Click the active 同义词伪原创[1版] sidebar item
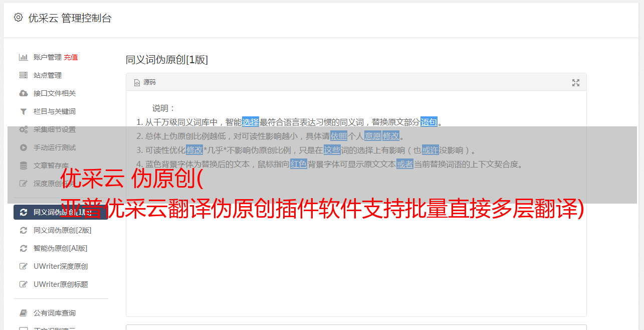 click(x=61, y=212)
